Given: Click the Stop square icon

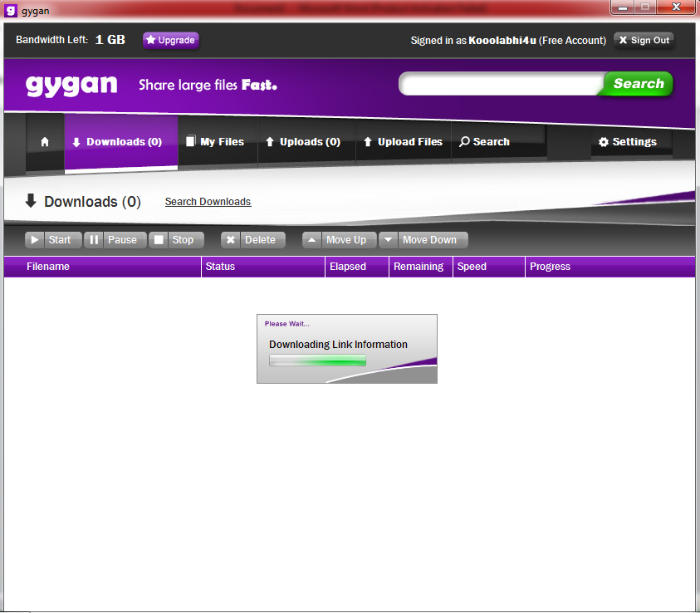Looking at the screenshot, I should pos(159,240).
